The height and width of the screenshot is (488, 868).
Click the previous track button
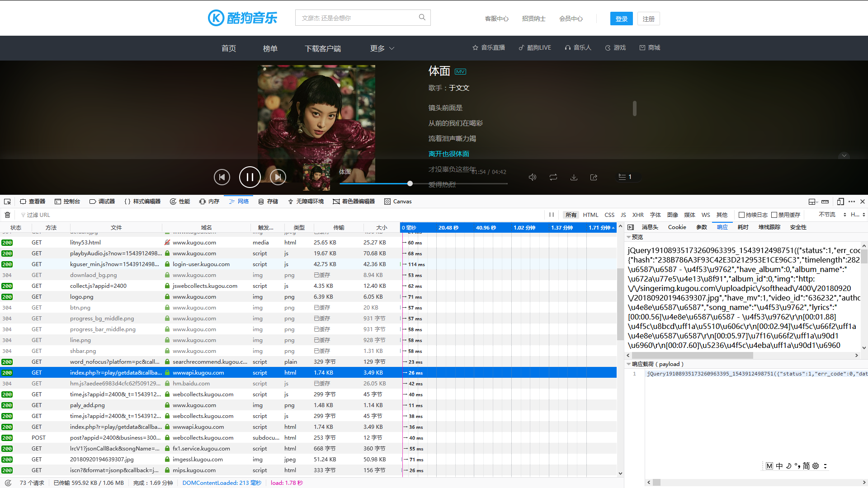click(x=222, y=177)
